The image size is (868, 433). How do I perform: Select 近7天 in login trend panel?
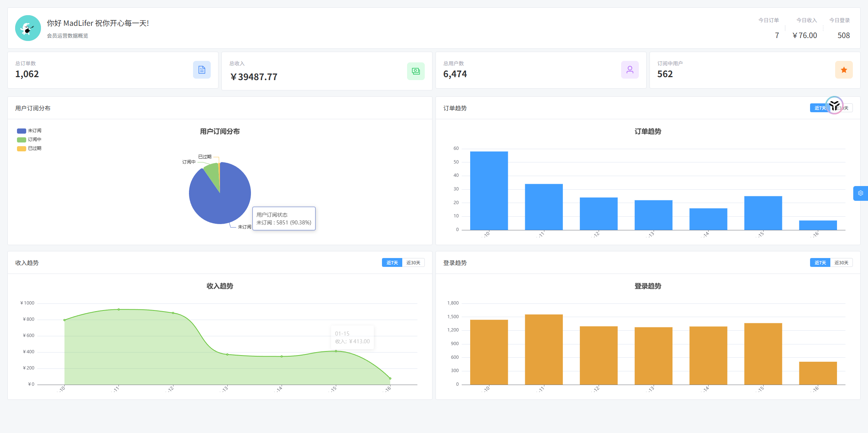click(x=820, y=263)
